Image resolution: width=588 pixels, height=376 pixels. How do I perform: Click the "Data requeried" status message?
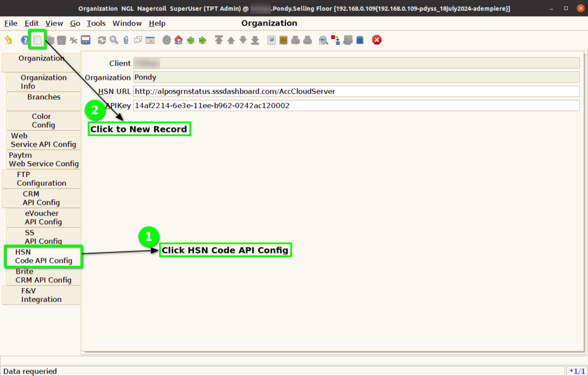tap(30, 371)
